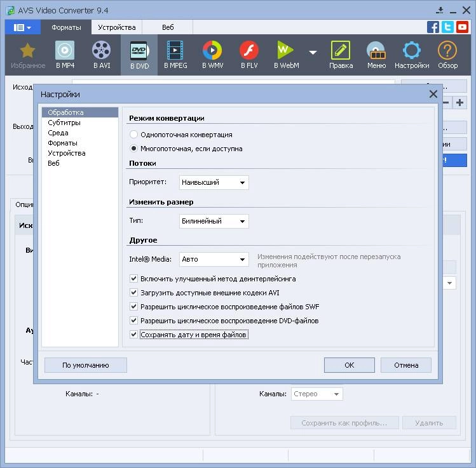The width and height of the screenshot is (476, 468).
Task: Toggle SWF cyclic playback checkbox
Action: click(133, 306)
